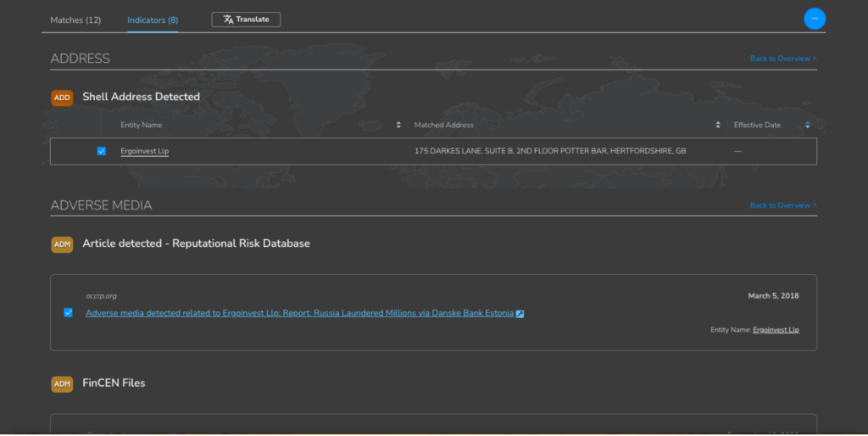This screenshot has width=868, height=436.
Task: Go Back to Overview from Address section
Action: pyautogui.click(x=783, y=59)
